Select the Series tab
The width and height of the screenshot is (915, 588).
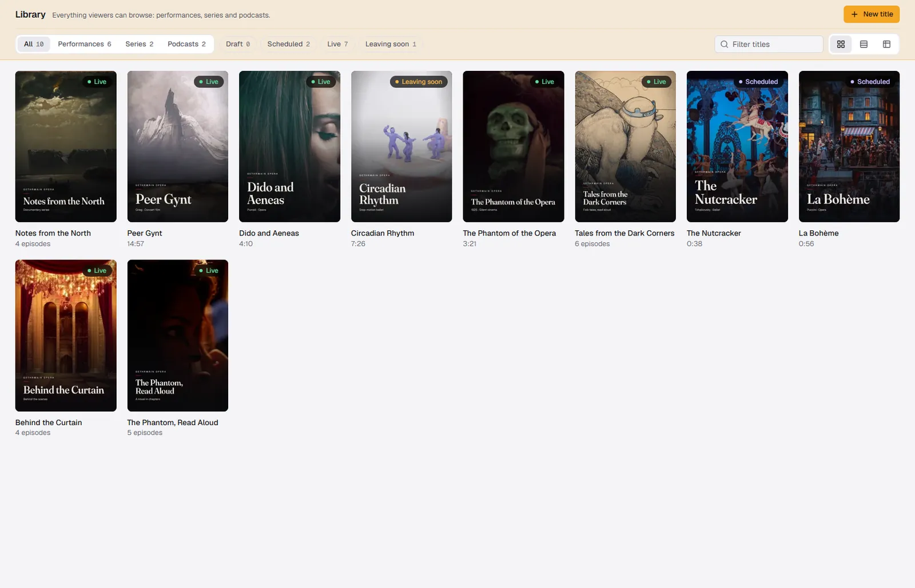coord(140,44)
